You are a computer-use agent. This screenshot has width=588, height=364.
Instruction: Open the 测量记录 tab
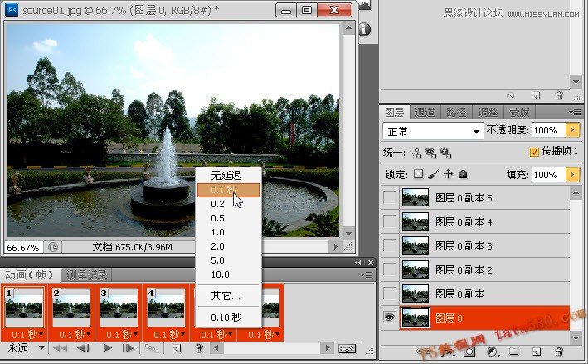pyautogui.click(x=87, y=274)
